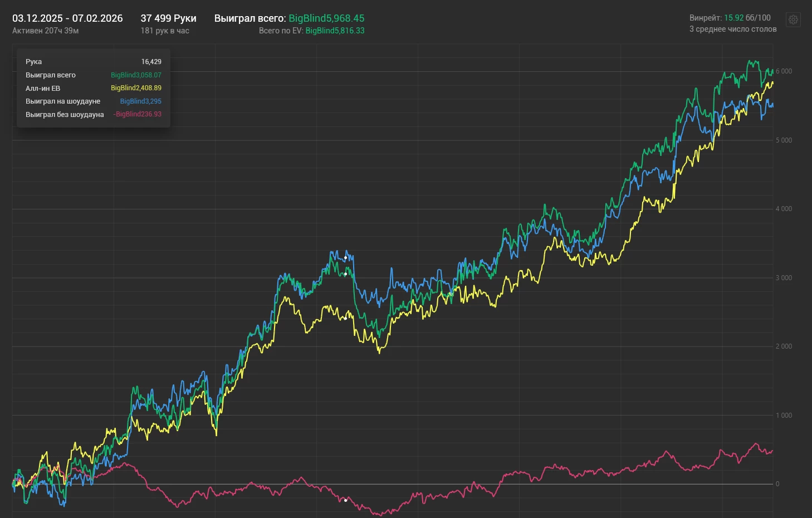Image resolution: width=812 pixels, height=518 pixels.
Task: Click the red Выиграл без шоудауна tooltip row
Action: [x=93, y=114]
